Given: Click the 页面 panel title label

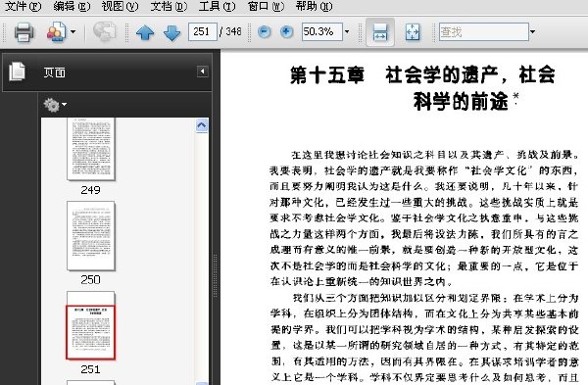Looking at the screenshot, I should [54, 72].
